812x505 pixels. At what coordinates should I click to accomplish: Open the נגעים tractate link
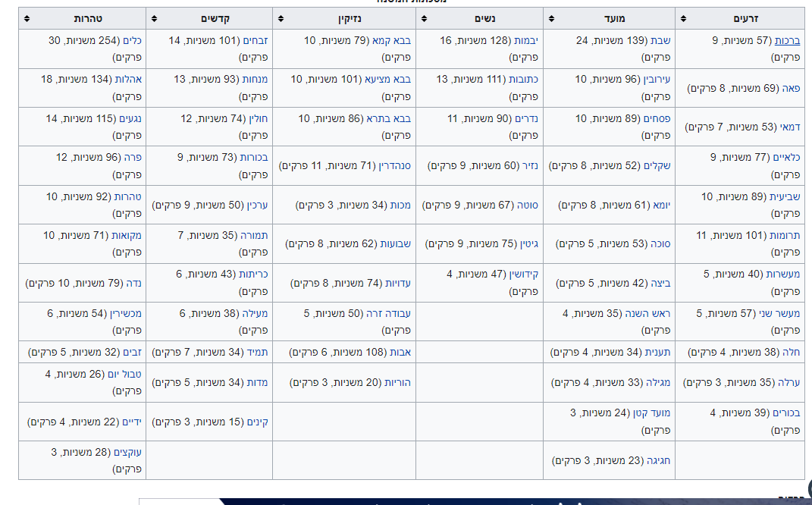(130, 118)
